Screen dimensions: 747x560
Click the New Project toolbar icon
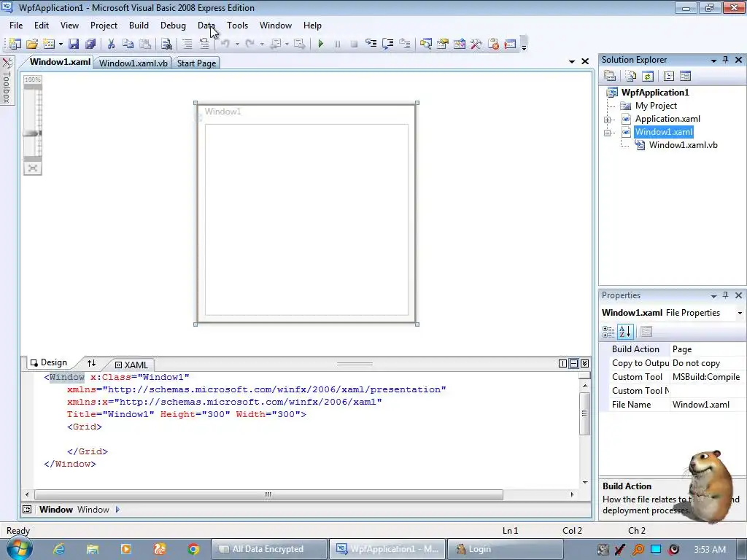(15, 44)
